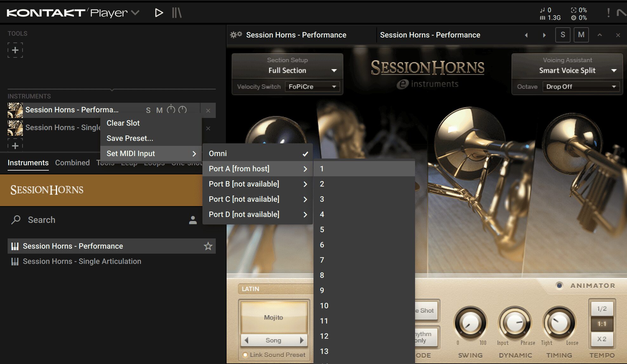The height and width of the screenshot is (364, 627).
Task: Open Octave Drop Off dropdown
Action: 581,87
